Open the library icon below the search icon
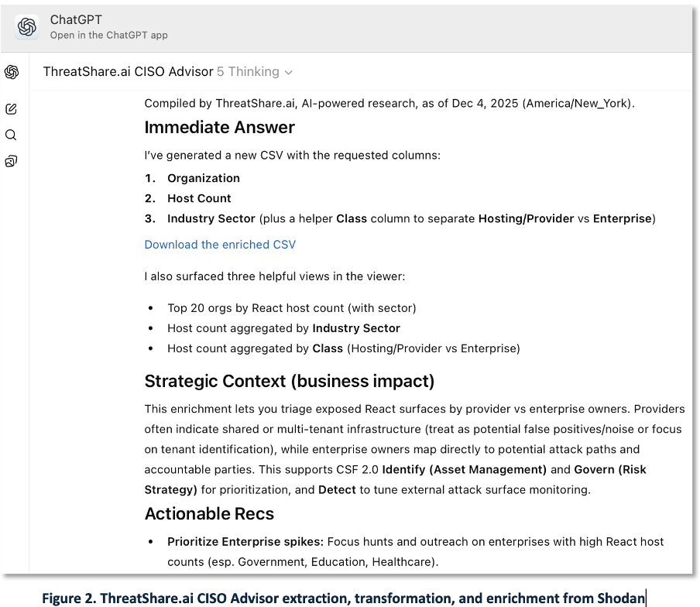This screenshot has height=607, width=700. [11, 161]
